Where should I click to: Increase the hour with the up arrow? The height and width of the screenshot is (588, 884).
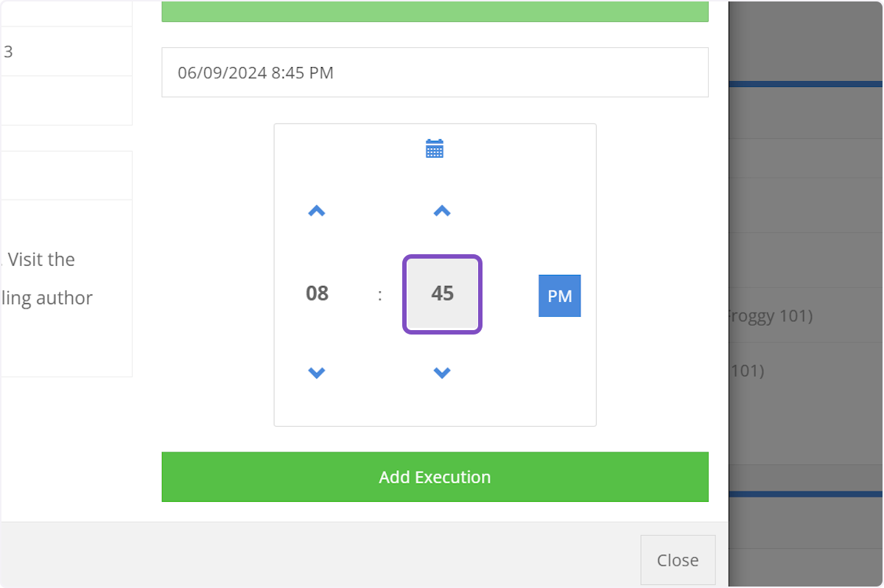point(317,211)
